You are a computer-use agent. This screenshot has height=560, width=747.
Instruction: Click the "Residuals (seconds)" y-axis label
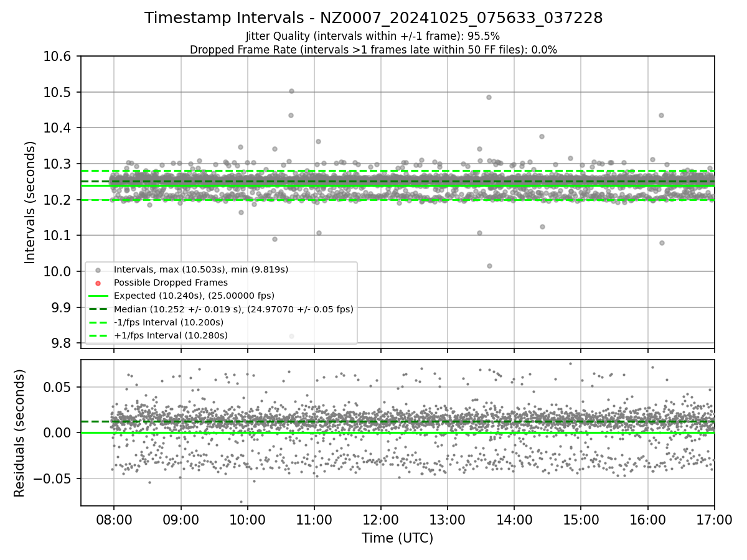pyautogui.click(x=20, y=433)
